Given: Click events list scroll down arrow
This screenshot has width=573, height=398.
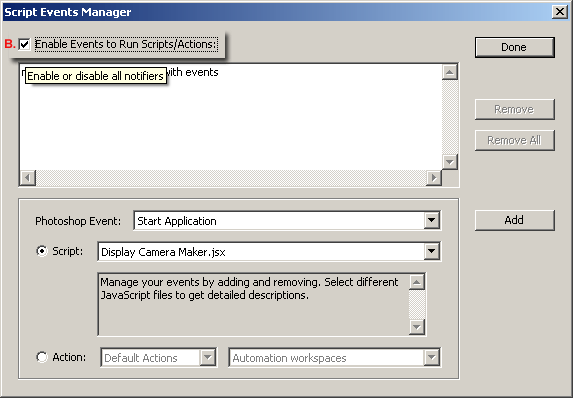Looking at the screenshot, I should [449, 162].
